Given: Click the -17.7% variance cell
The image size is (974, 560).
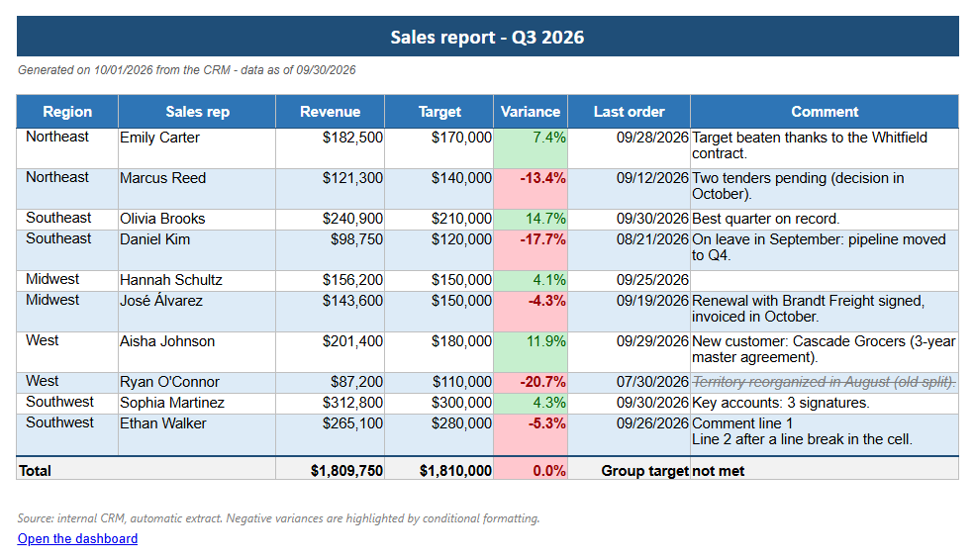Looking at the screenshot, I should [531, 250].
